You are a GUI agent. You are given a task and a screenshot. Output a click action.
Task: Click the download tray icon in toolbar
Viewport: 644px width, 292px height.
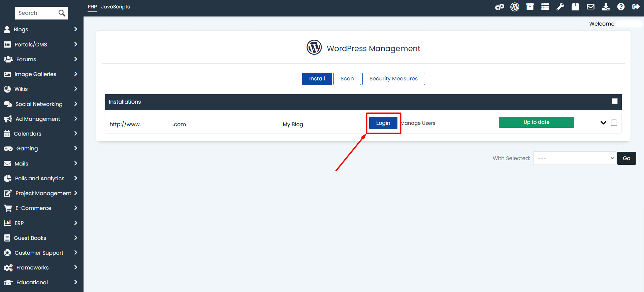point(606,7)
